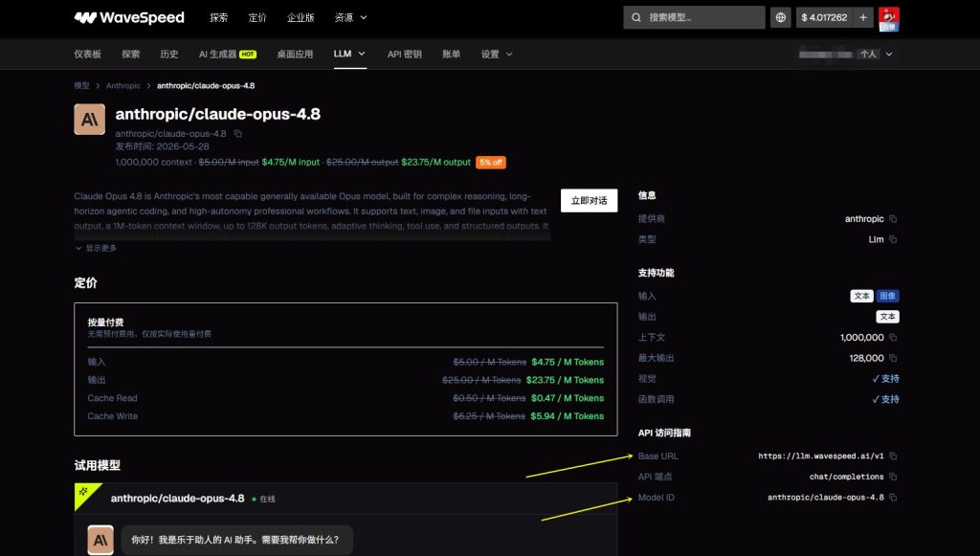This screenshot has width=980, height=556.
Task: Click the Anthropic avatar in chat preview
Action: tap(100, 541)
